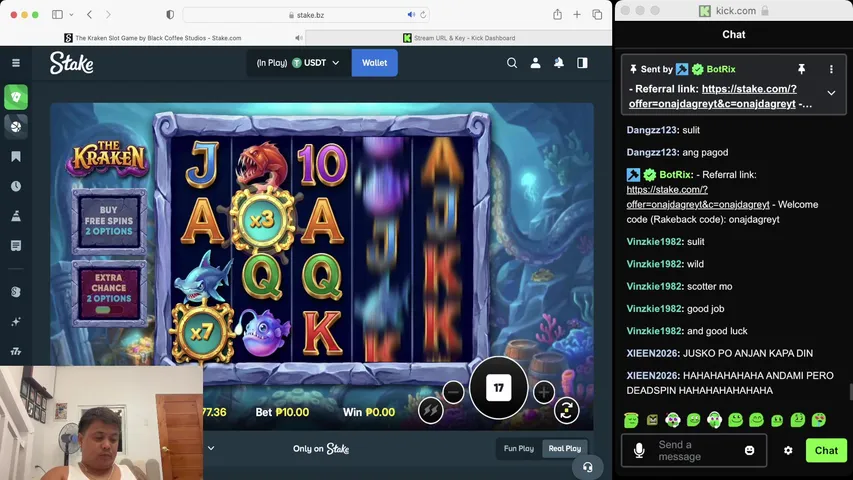The width and height of the screenshot is (853, 480).
Task: Open chat emoji picker smiley
Action: point(750,451)
